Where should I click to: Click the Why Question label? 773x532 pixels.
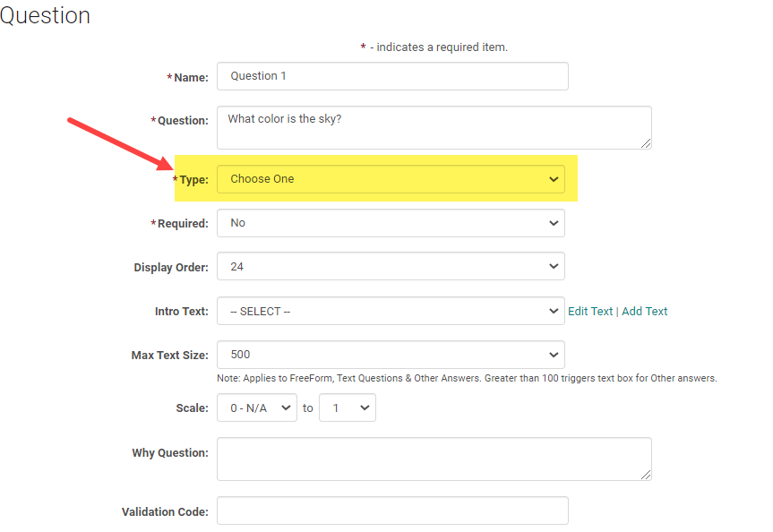170,453
